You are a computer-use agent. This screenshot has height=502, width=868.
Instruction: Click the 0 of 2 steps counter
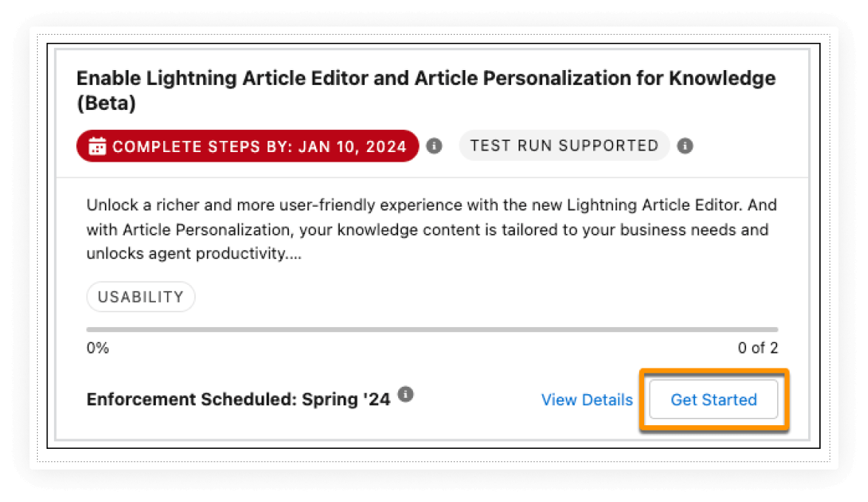tap(758, 348)
